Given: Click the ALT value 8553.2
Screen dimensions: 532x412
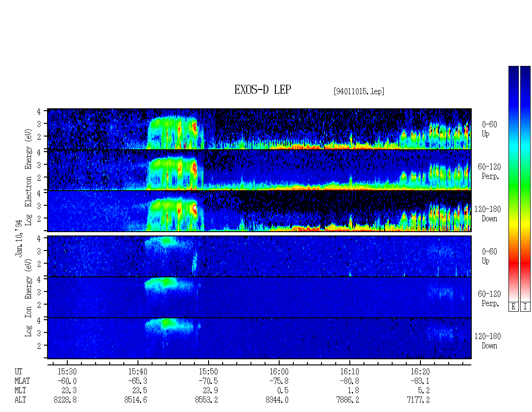Looking at the screenshot, I should coord(206,400).
